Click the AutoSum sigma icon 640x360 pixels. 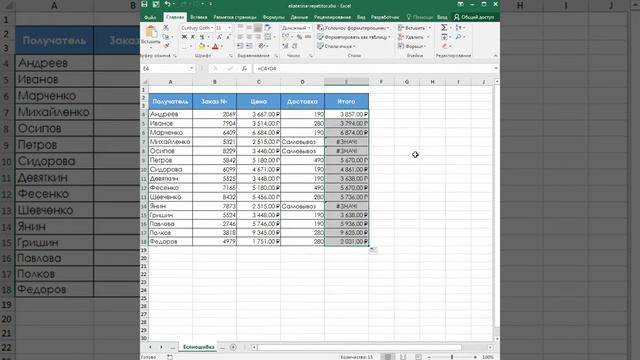point(444,27)
